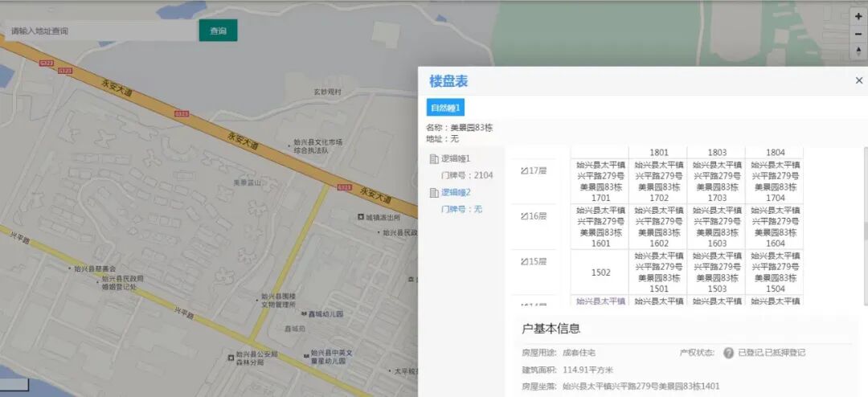Open unit 1702 cell

(x=659, y=181)
